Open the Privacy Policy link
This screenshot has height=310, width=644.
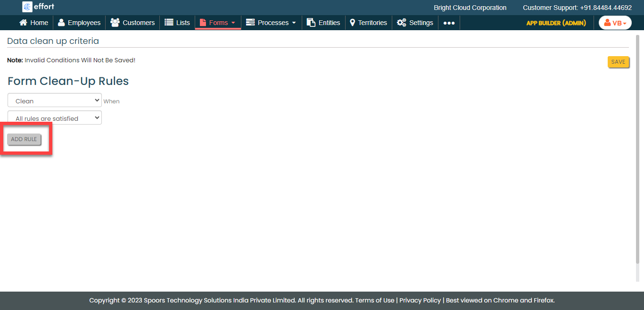click(x=420, y=300)
